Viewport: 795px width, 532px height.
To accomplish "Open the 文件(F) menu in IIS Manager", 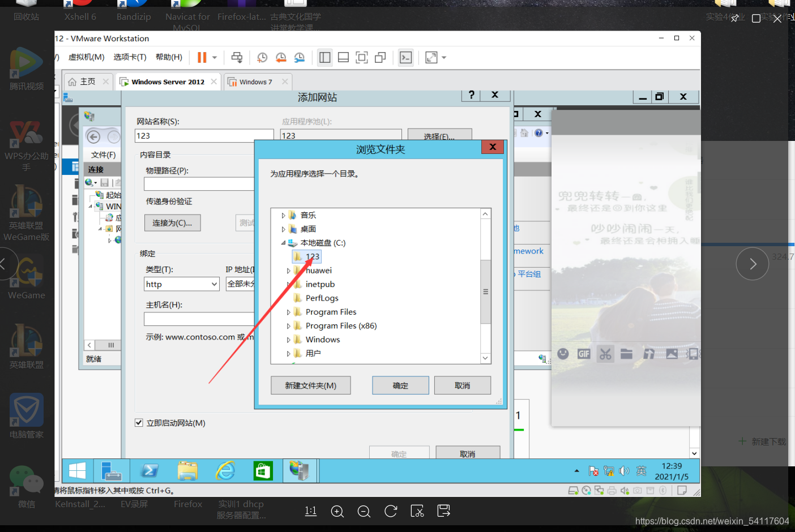I will [x=103, y=155].
